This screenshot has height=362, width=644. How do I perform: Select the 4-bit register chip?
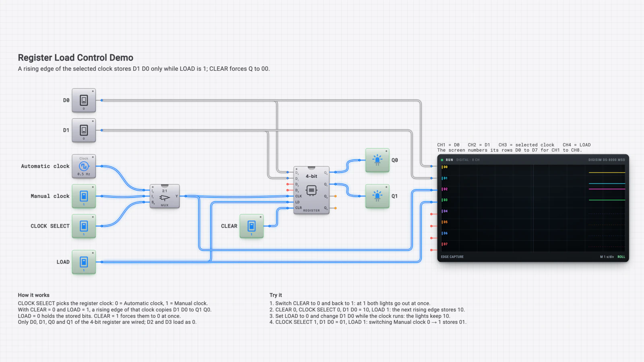tap(312, 190)
